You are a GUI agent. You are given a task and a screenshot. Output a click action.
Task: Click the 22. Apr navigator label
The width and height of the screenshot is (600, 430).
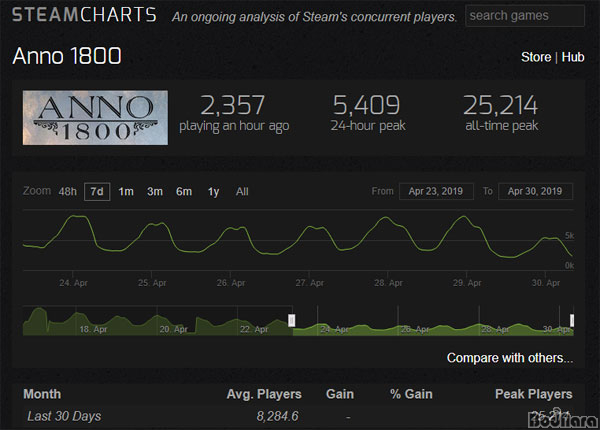(254, 329)
